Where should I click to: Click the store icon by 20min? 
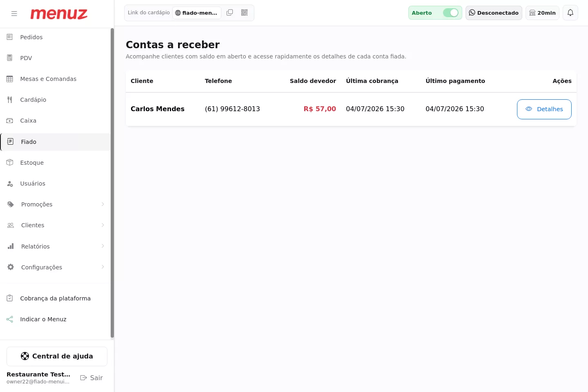click(532, 13)
